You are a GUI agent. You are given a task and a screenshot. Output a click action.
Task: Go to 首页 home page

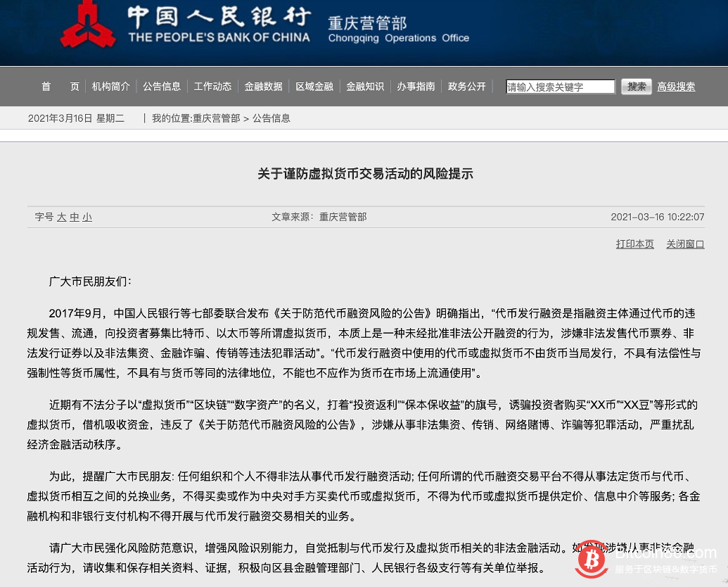[60, 86]
